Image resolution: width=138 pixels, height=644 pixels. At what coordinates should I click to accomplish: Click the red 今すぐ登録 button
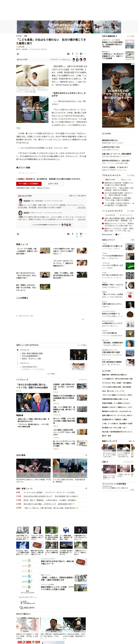point(29,184)
